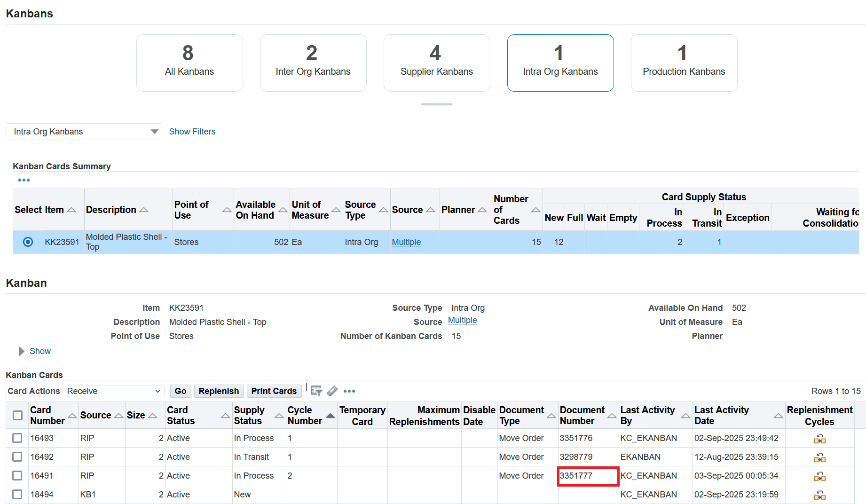The image size is (866, 504).
Task: View replenishment cycles icon for card 16491
Action: 820,476
